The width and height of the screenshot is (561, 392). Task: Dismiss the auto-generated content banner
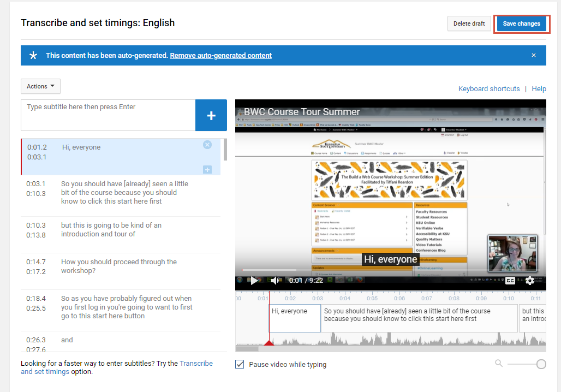tap(533, 55)
